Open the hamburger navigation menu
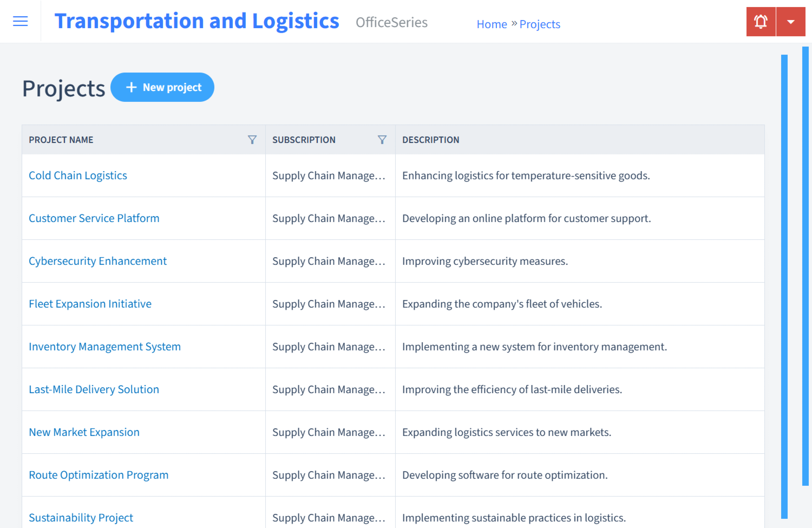This screenshot has width=812, height=528. click(x=20, y=21)
